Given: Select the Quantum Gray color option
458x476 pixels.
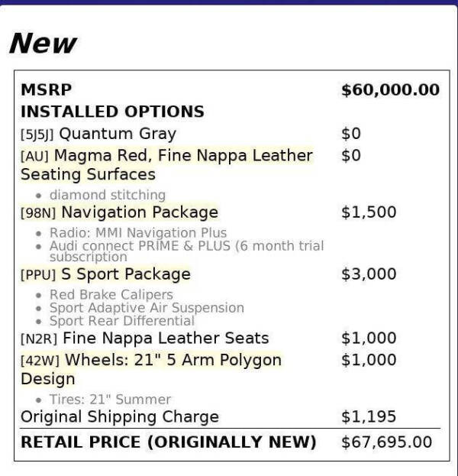Looking at the screenshot, I should pyautogui.click(x=117, y=134).
